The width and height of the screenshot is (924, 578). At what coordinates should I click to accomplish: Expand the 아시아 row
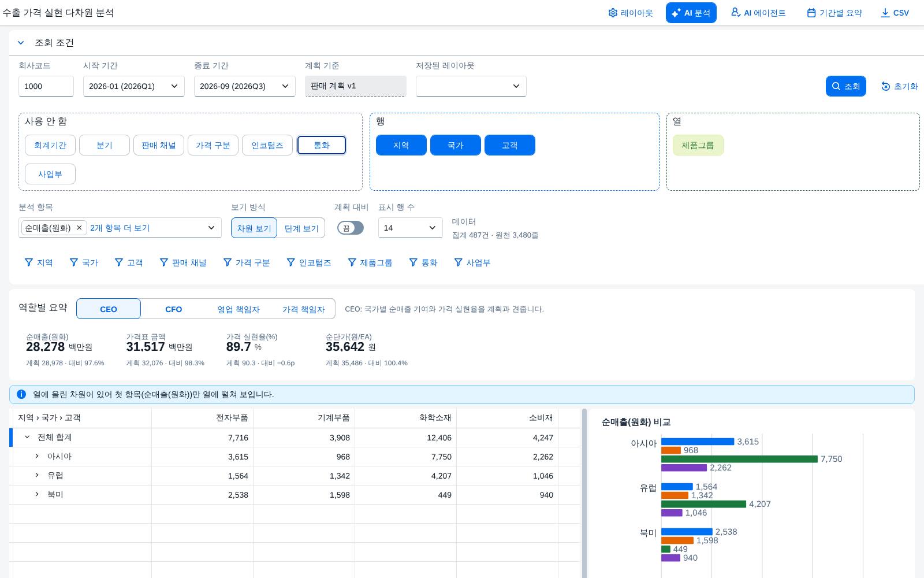(37, 456)
